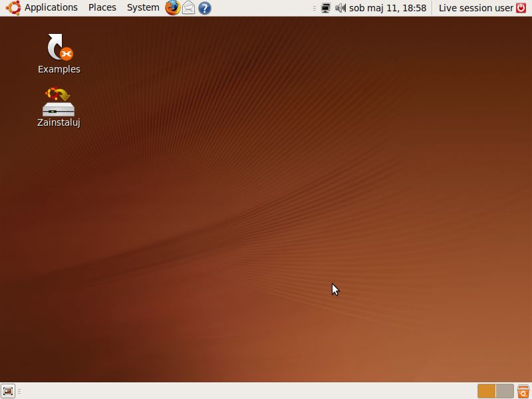The image size is (532, 399).
Task: Select the Zainstaluj installer desktop icon
Action: tap(59, 107)
